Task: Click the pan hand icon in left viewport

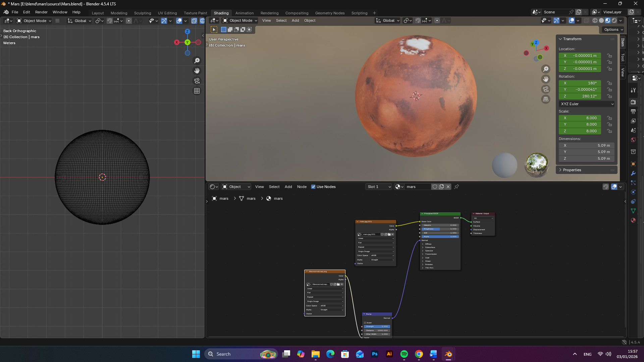Action: [x=197, y=71]
